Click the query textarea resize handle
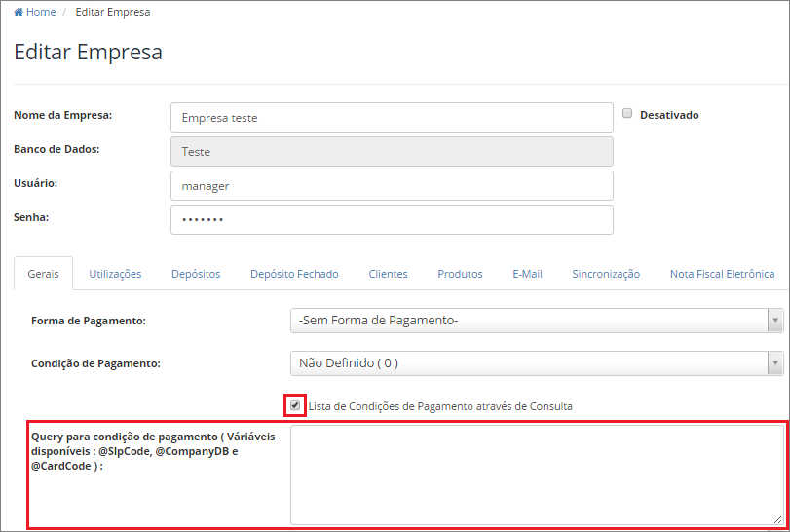Viewport: 790px width, 532px height. point(778,519)
